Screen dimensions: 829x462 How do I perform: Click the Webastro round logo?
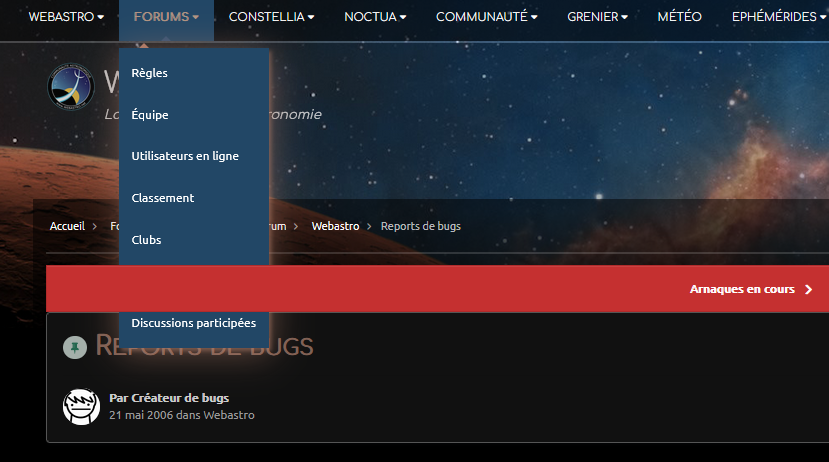pos(71,87)
